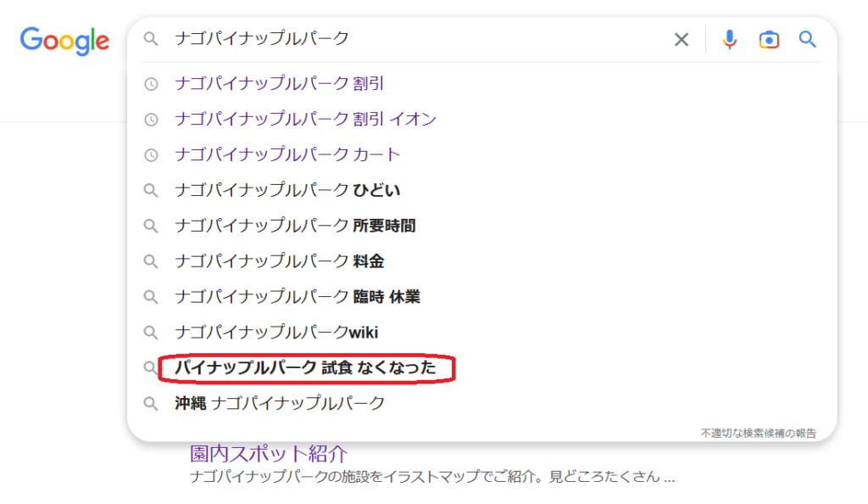
Task: Pick the suggestion ending in ひどい
Action: pos(287,190)
